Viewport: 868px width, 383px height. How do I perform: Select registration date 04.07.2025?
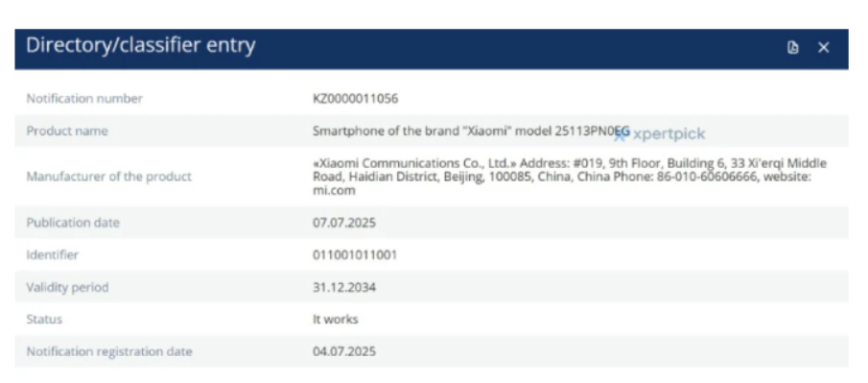tap(343, 351)
